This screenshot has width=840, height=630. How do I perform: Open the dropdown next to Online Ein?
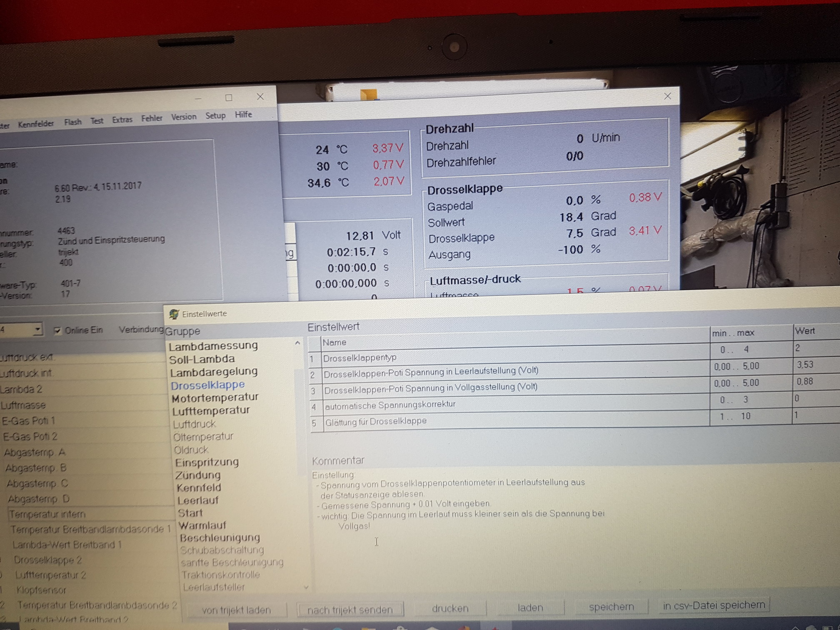[37, 330]
